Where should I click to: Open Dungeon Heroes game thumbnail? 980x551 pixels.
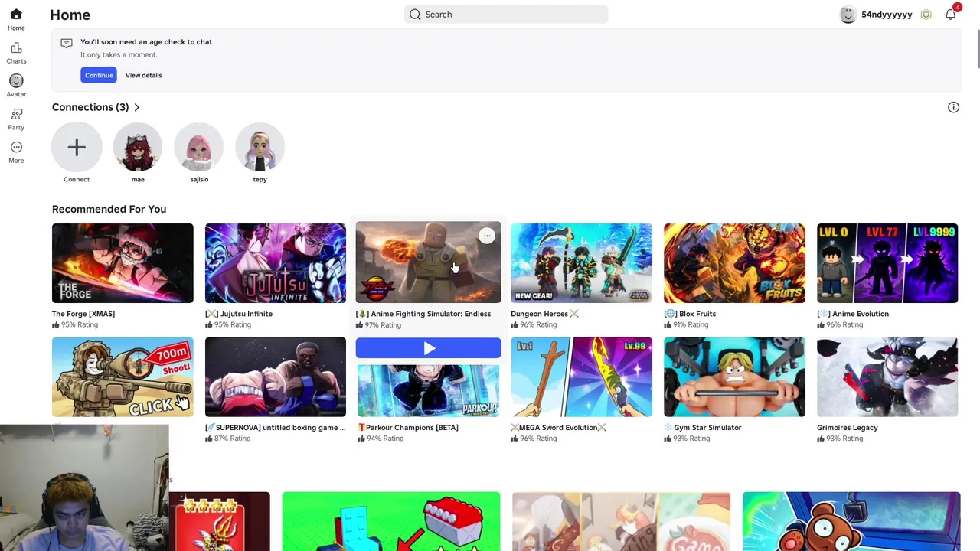[582, 263]
